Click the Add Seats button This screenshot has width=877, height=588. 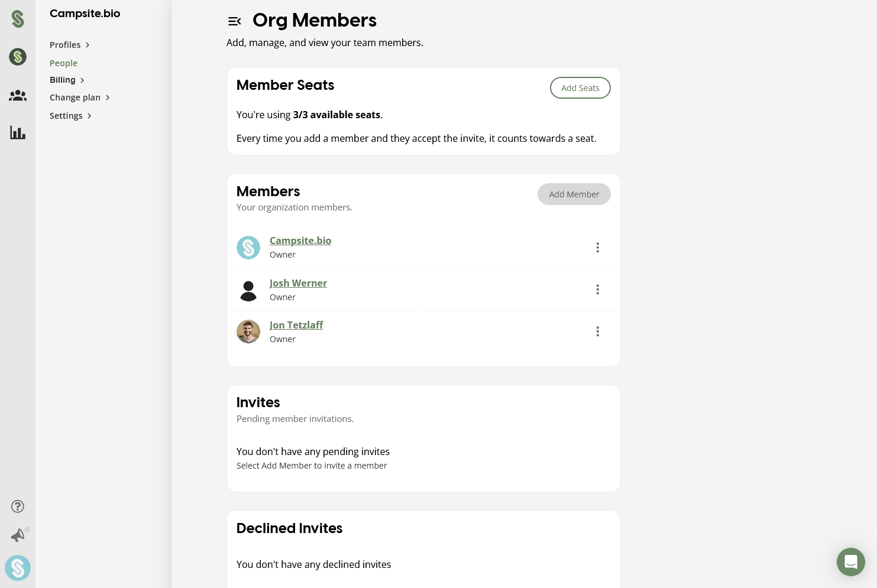click(580, 87)
